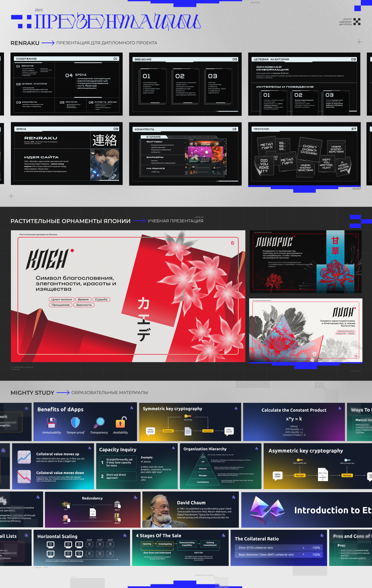The image size is (372, 588).
Task: Open the black Ликорис slide thumbnail
Action: pos(306,261)
